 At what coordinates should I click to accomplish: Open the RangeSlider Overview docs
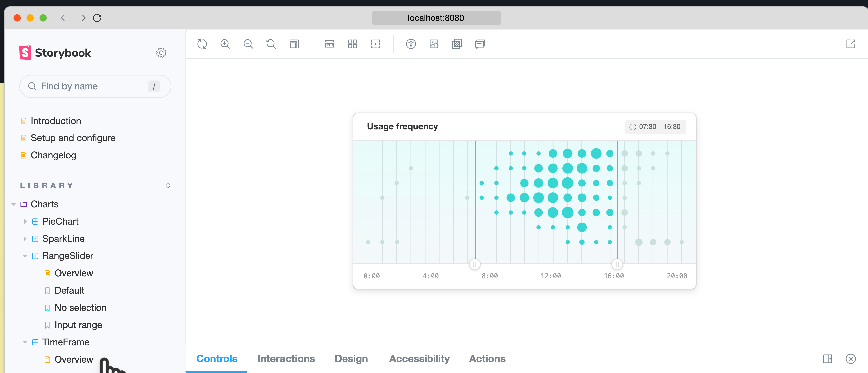pos(74,273)
